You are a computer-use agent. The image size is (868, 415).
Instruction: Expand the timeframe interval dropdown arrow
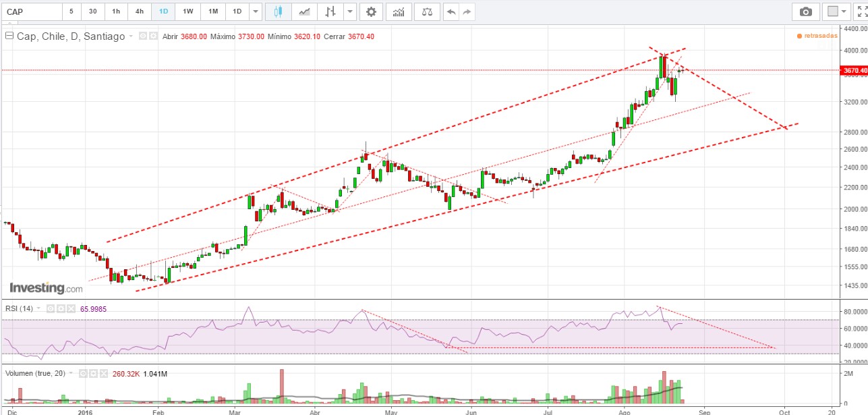(x=254, y=11)
